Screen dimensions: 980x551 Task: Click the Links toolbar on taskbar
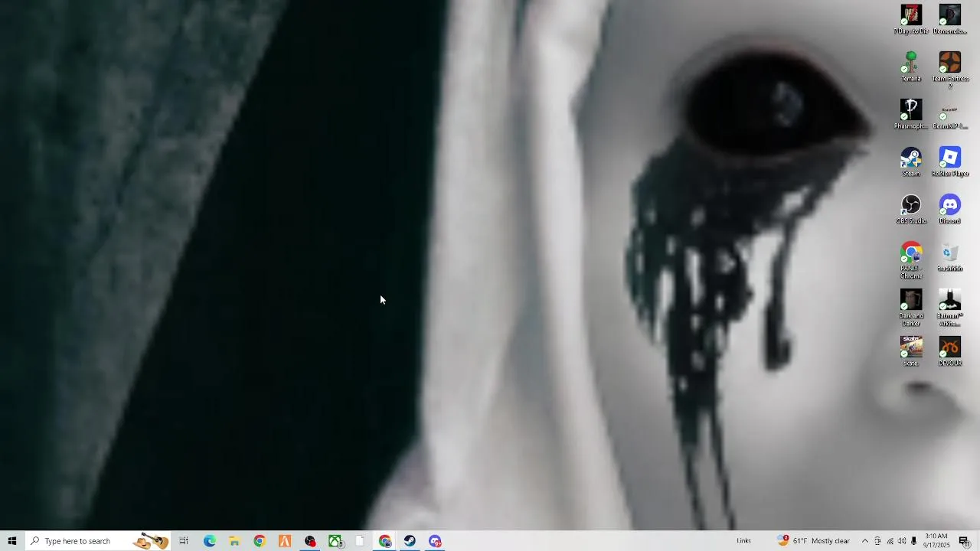pyautogui.click(x=743, y=541)
